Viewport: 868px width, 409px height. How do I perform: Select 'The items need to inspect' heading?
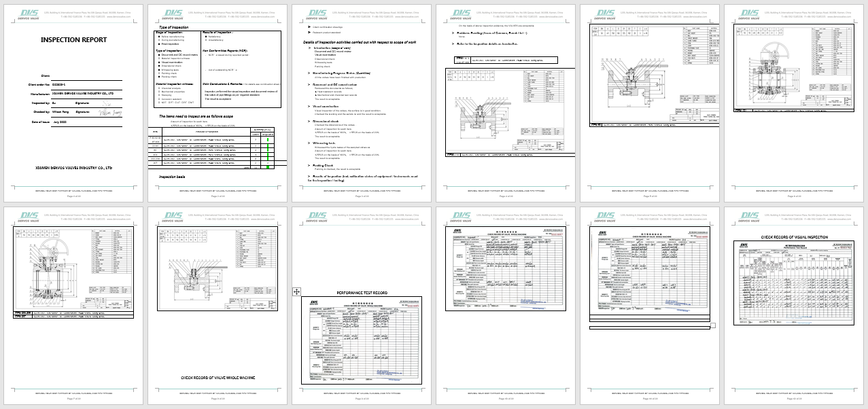pos(198,116)
